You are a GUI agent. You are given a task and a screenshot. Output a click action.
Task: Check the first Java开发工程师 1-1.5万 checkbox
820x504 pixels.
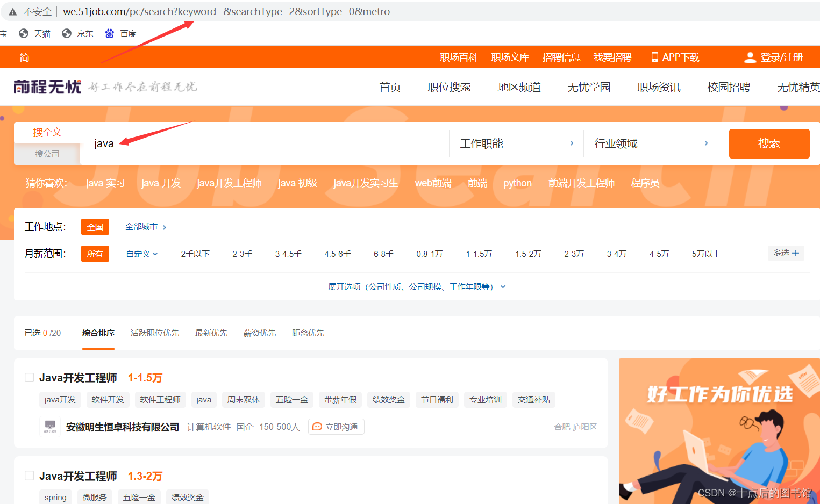[x=30, y=378]
